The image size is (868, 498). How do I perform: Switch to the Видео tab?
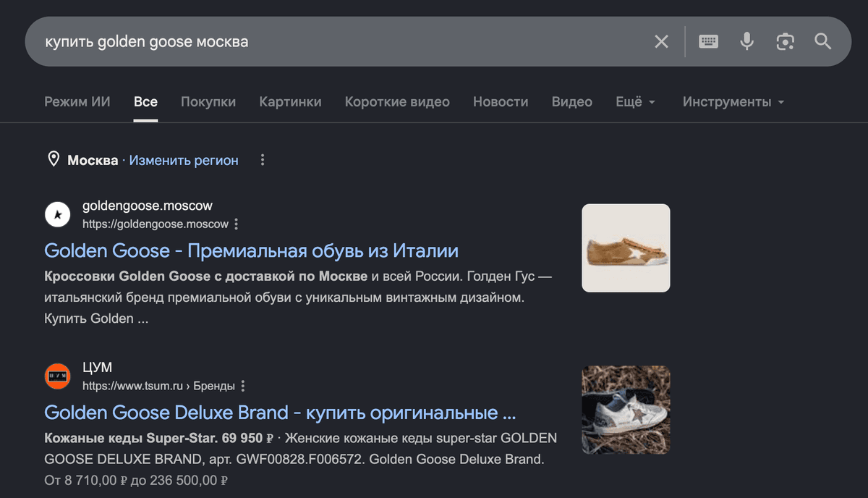click(x=572, y=102)
